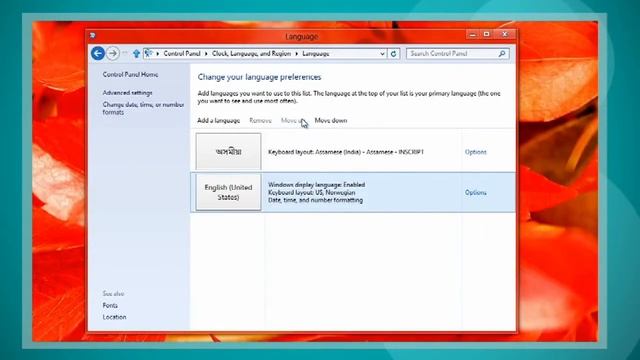640x360 pixels.
Task: Click the forward navigation arrow
Action: pyautogui.click(x=113, y=53)
